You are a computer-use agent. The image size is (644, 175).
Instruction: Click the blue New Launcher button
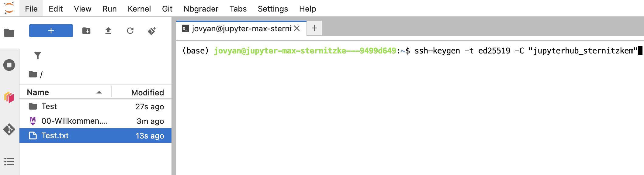[x=51, y=31]
